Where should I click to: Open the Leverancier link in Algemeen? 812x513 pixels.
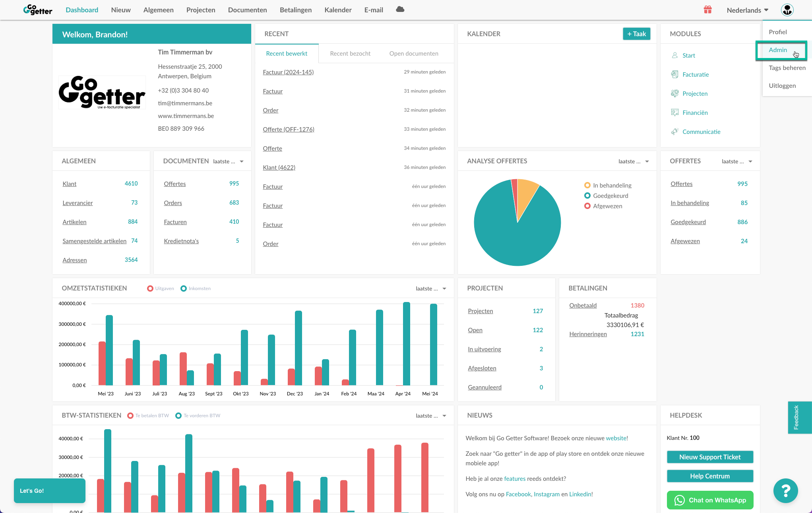(78, 203)
